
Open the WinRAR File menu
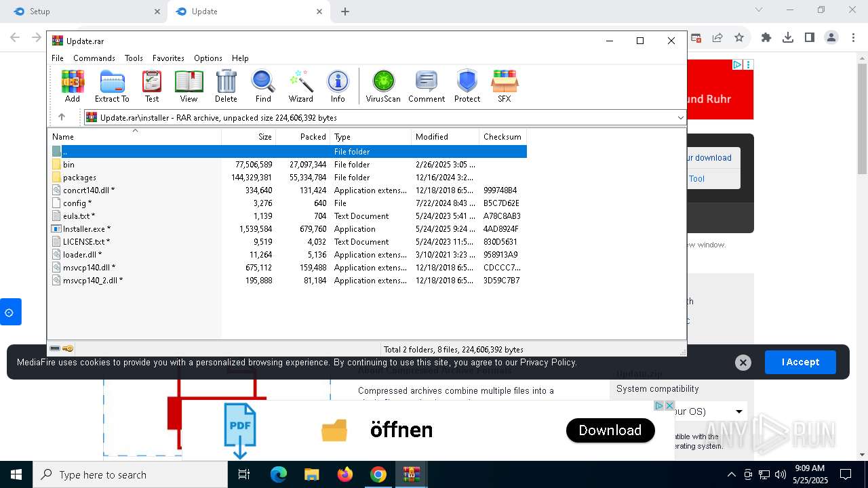point(58,58)
